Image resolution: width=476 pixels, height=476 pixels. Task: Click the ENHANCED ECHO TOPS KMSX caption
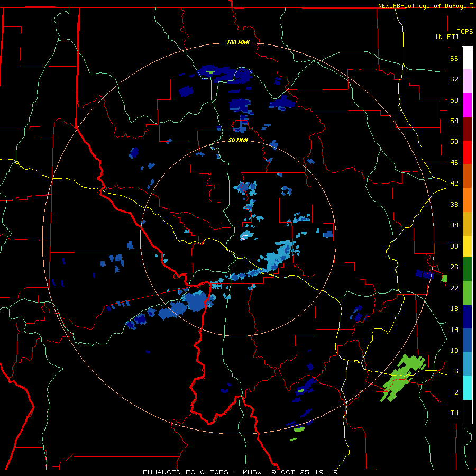240,472
